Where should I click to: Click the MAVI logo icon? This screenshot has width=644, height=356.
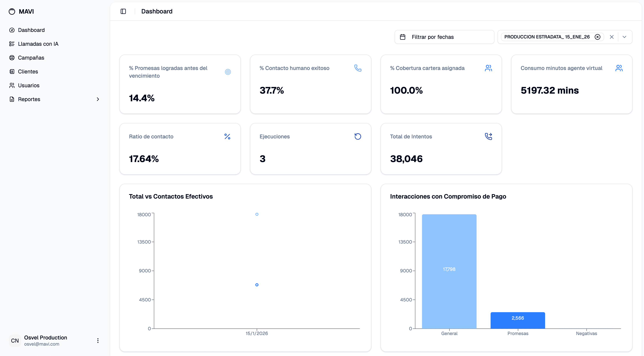click(12, 12)
